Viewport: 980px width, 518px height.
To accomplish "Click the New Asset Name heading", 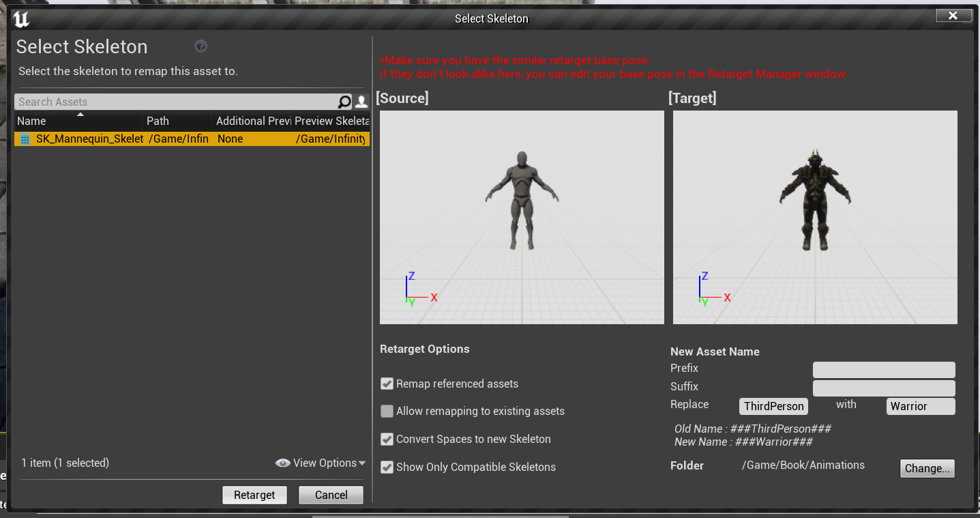I will coord(715,351).
